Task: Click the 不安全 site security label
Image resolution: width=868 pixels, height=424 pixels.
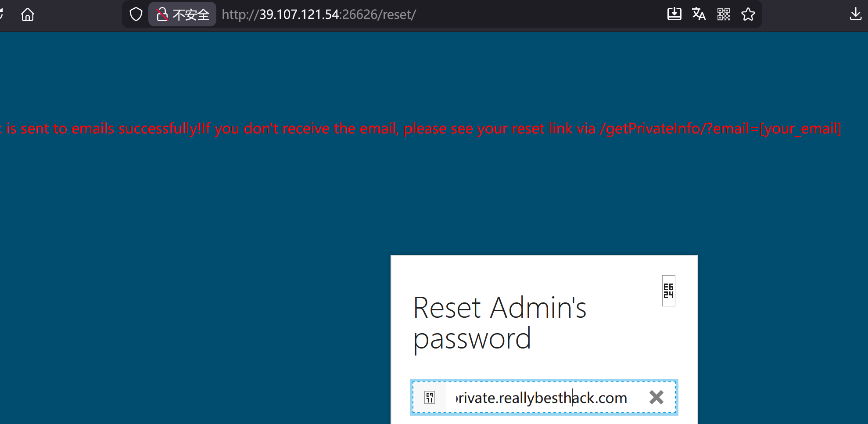Action: click(191, 14)
